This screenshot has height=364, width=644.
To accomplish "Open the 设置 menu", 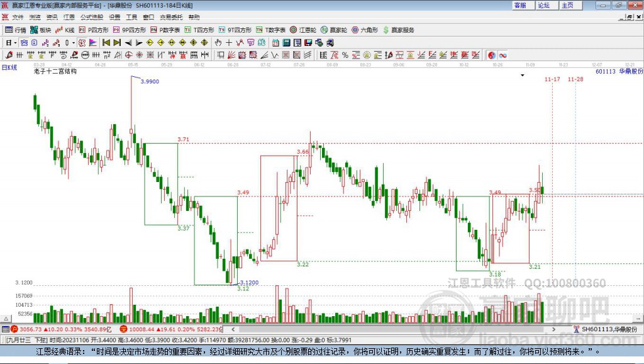I will (x=114, y=17).
